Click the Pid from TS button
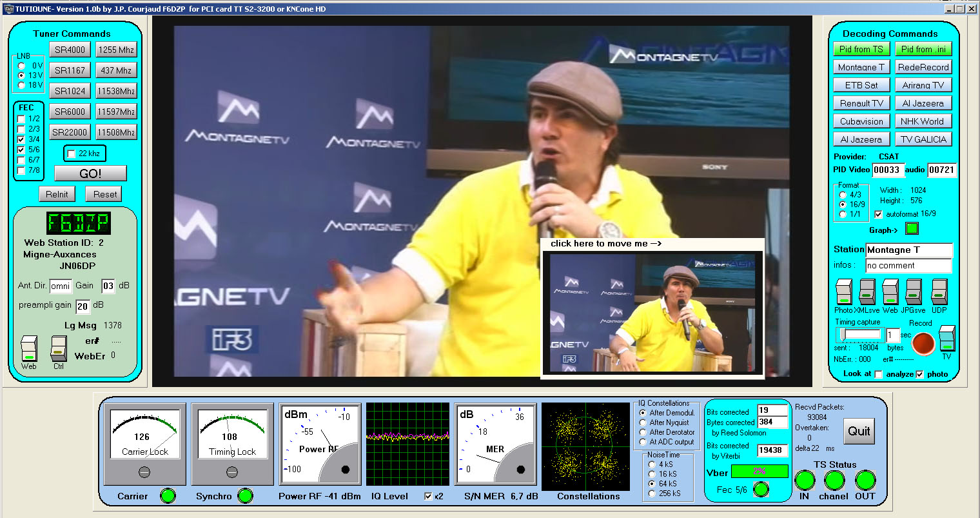980x518 pixels. 861,49
